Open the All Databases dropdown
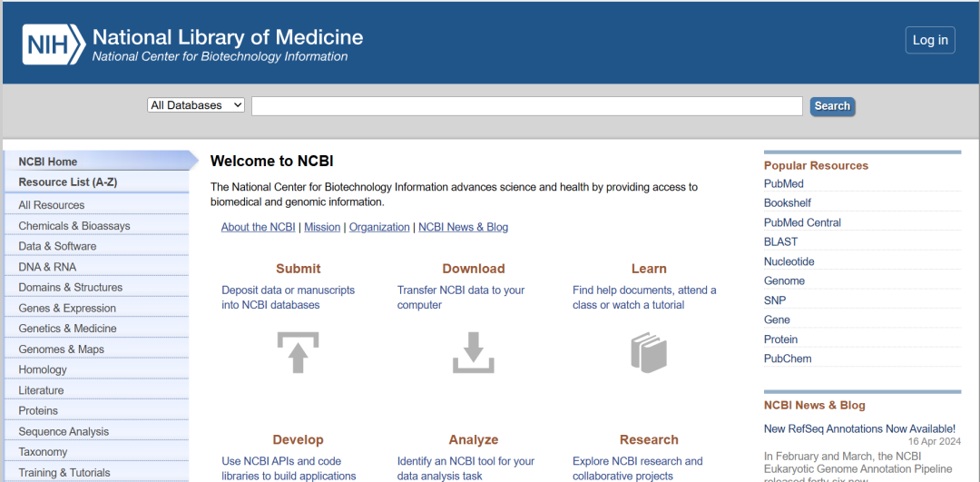Screen dimensions: 980x482 [x=196, y=105]
